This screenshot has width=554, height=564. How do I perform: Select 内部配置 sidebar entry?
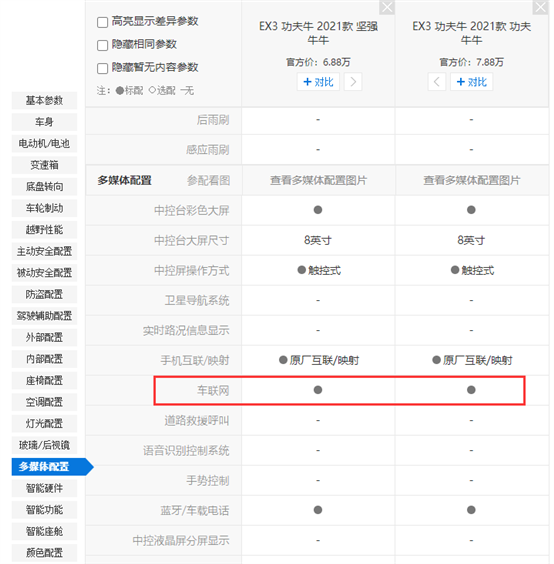[x=44, y=359]
